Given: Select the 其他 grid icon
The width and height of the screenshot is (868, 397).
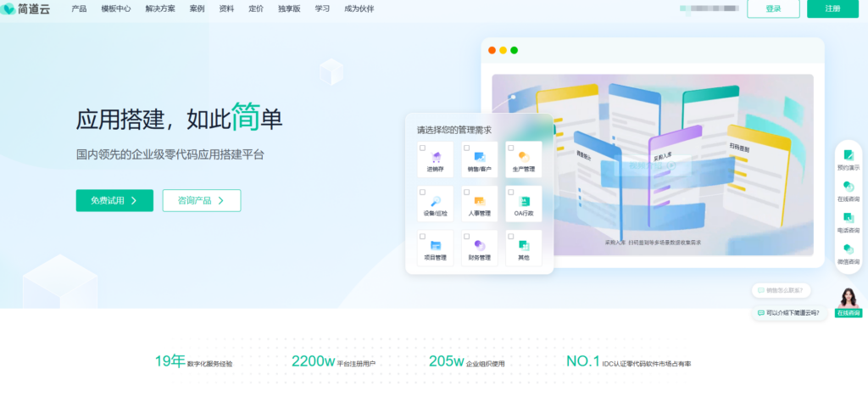Looking at the screenshot, I should 524,245.
